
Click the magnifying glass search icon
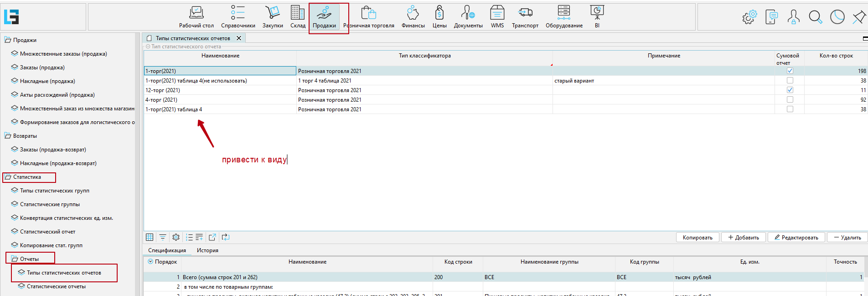(x=815, y=17)
